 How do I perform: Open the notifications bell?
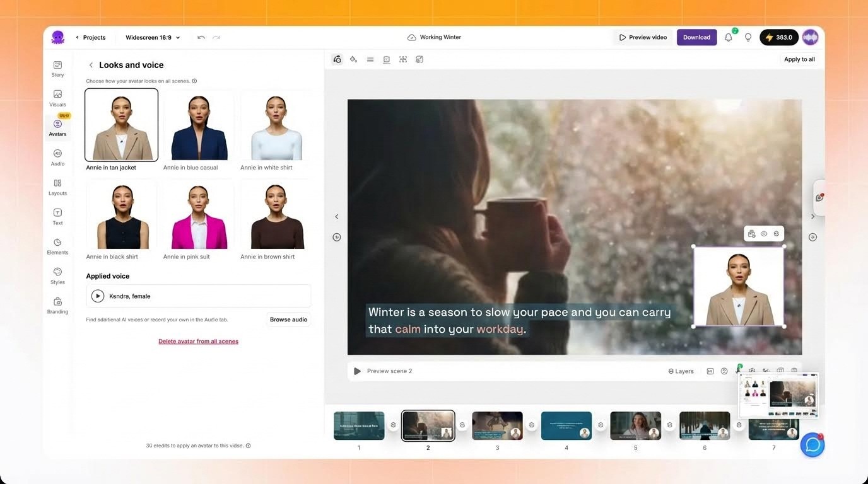(x=729, y=37)
